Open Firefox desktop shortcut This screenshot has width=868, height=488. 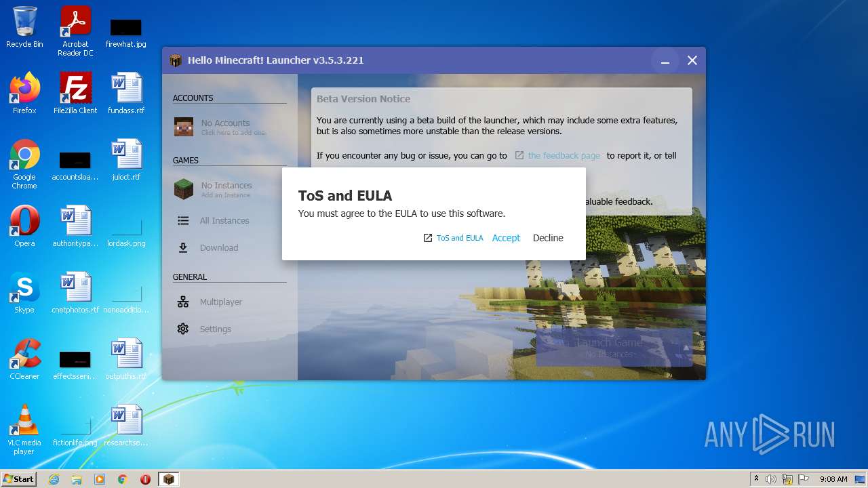pos(24,94)
